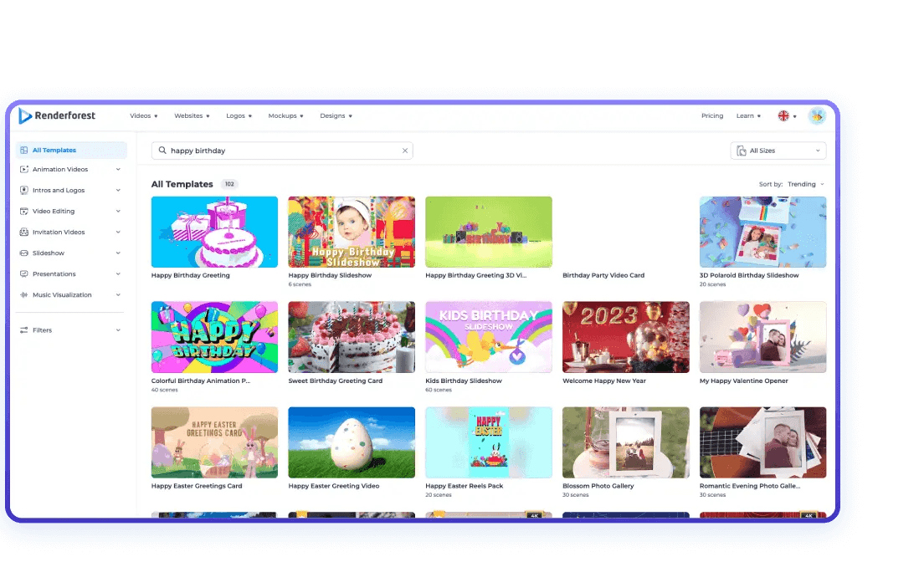Open Colorful Birthday Animation thumbnail

(214, 337)
